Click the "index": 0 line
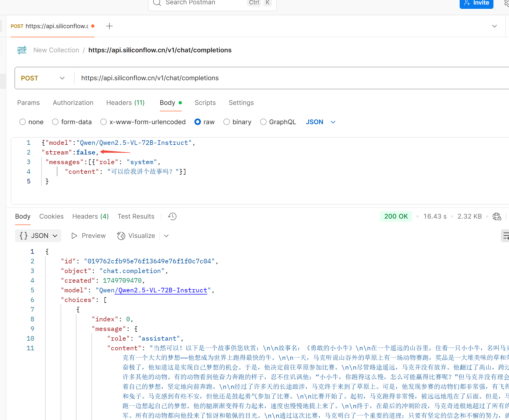This screenshot has height=420, width=509. [x=113, y=319]
